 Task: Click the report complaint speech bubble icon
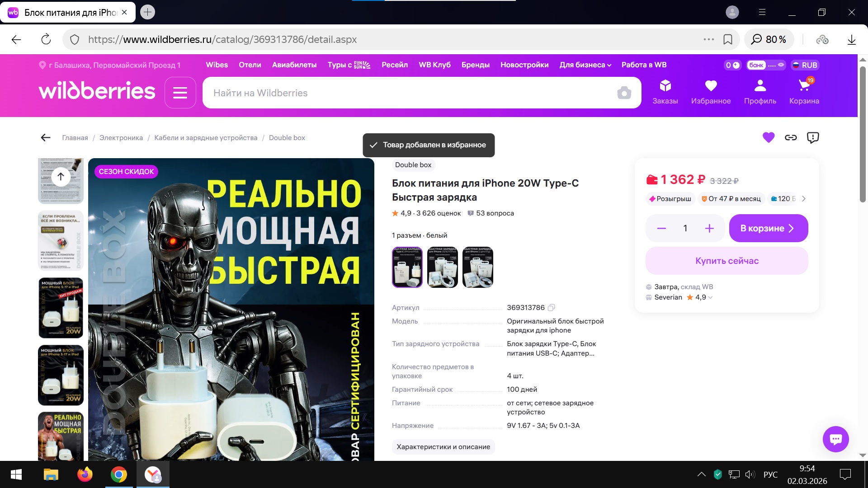pos(813,137)
